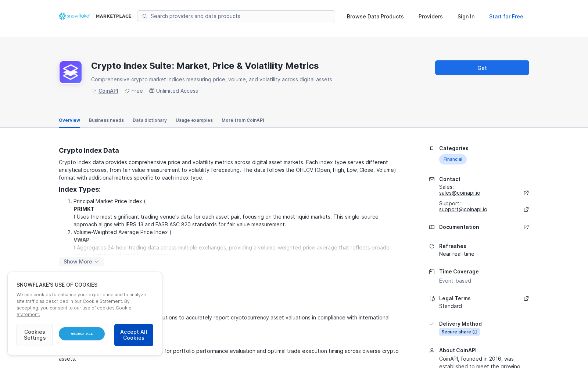Switch to the Overview tab

pyautogui.click(x=69, y=120)
